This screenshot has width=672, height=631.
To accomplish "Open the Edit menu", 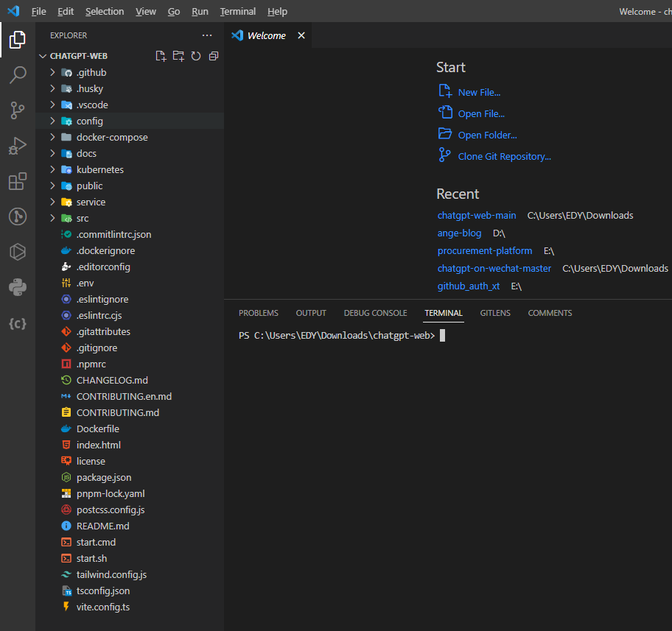I will click(x=66, y=12).
